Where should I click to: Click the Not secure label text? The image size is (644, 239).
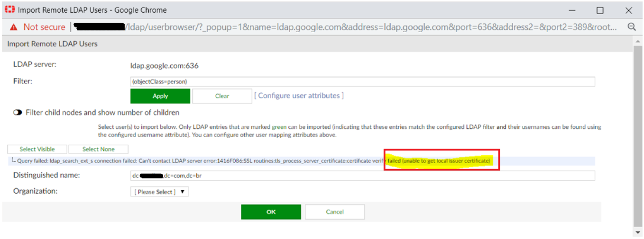point(45,27)
